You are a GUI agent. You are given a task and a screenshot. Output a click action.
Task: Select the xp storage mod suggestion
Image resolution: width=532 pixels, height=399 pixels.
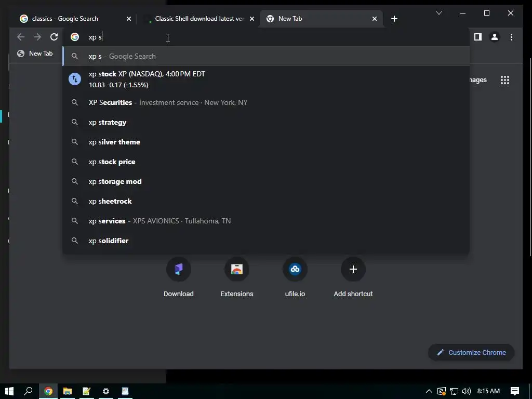[x=267, y=181]
